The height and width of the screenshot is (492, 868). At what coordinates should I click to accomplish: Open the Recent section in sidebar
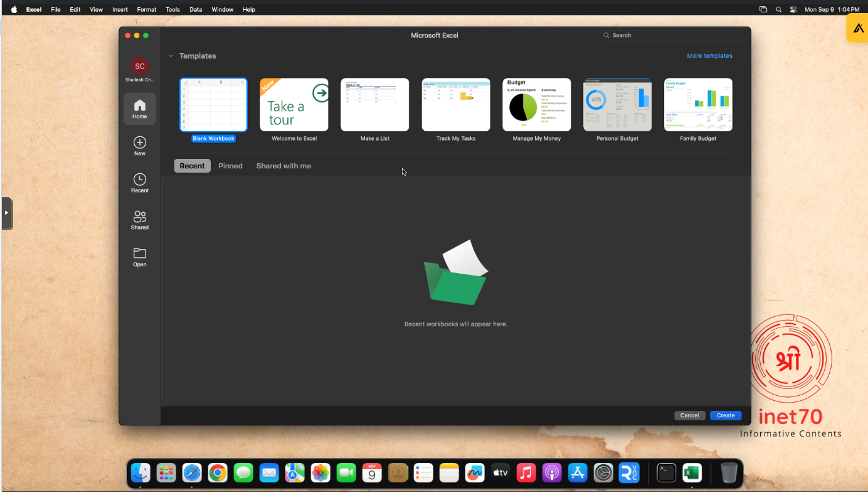point(140,183)
